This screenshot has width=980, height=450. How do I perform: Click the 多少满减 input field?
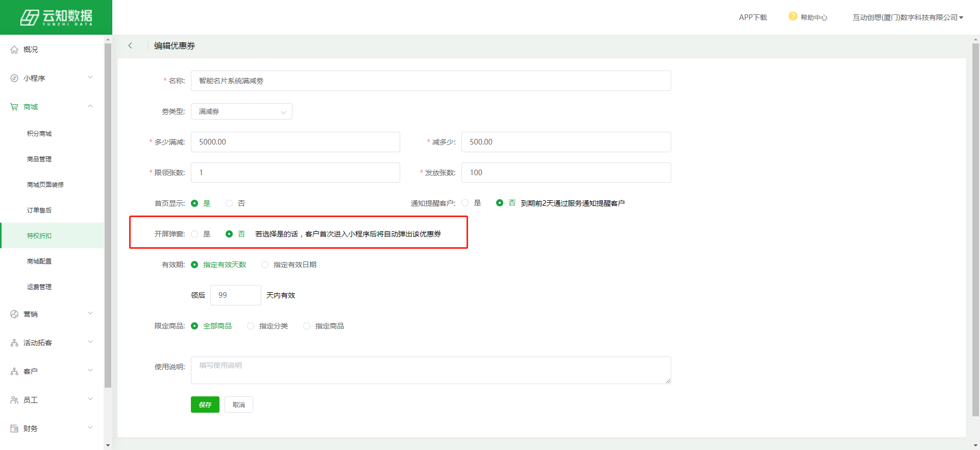[296, 142]
